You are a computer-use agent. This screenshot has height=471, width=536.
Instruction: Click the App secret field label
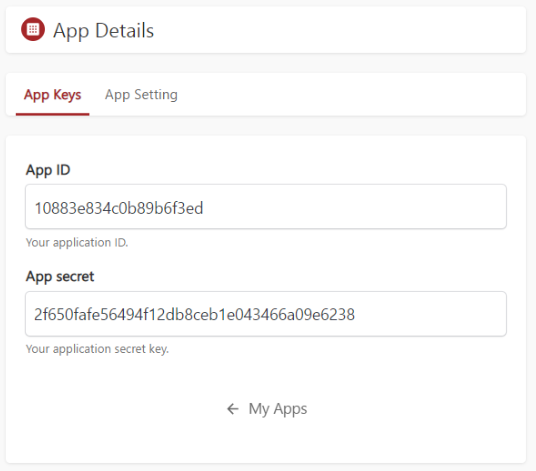[x=60, y=277]
